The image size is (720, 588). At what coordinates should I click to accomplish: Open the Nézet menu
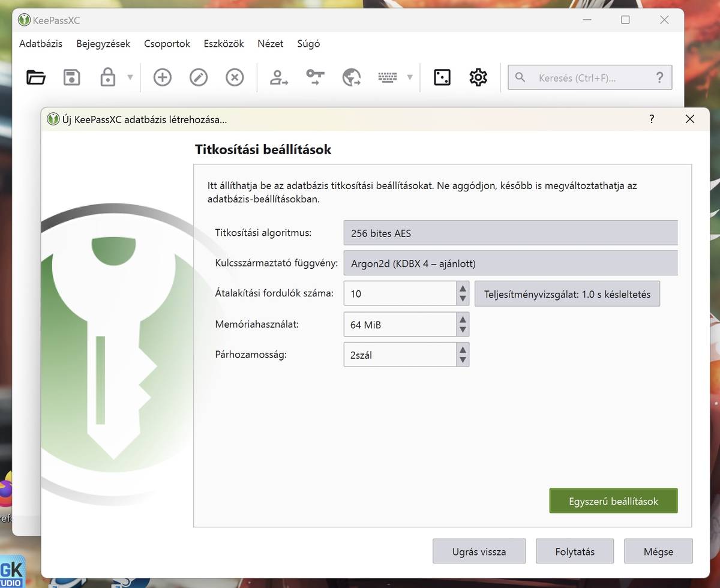pyautogui.click(x=271, y=43)
